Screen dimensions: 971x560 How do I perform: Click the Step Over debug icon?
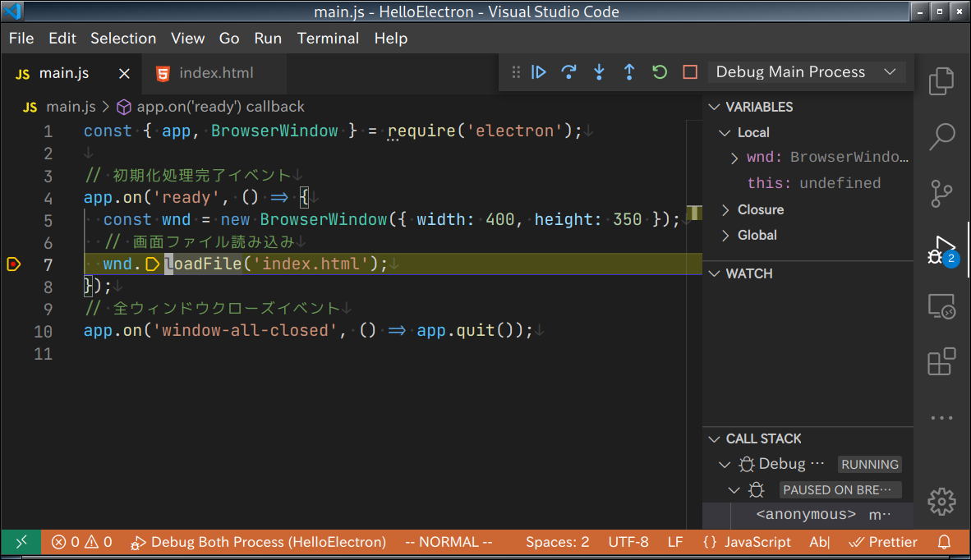click(x=568, y=72)
